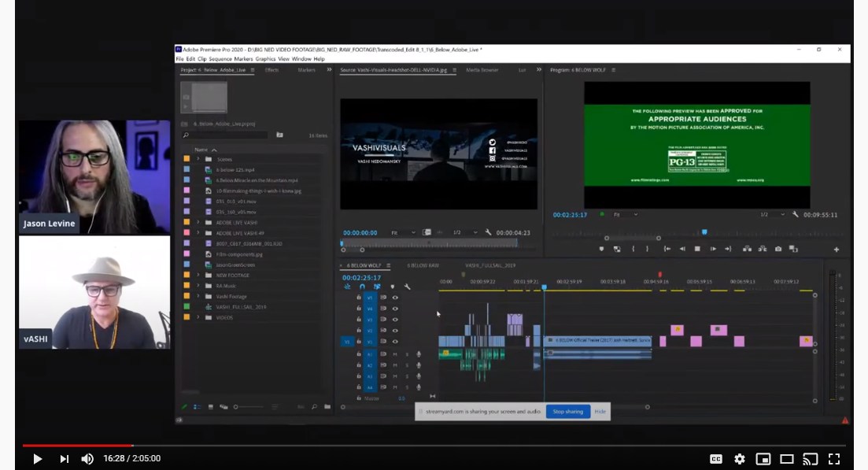Toggle timeline snapping magnet
The width and height of the screenshot is (868, 470).
(x=362, y=287)
